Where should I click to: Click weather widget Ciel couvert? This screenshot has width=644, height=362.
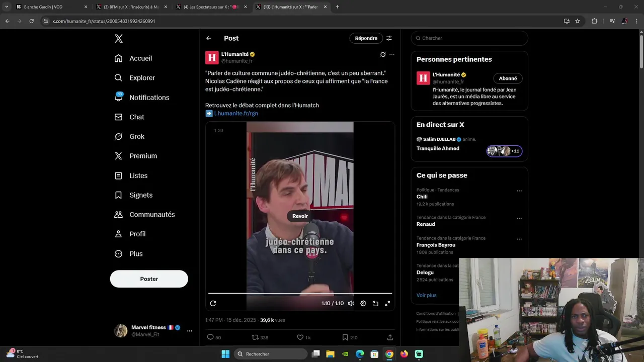(x=23, y=354)
